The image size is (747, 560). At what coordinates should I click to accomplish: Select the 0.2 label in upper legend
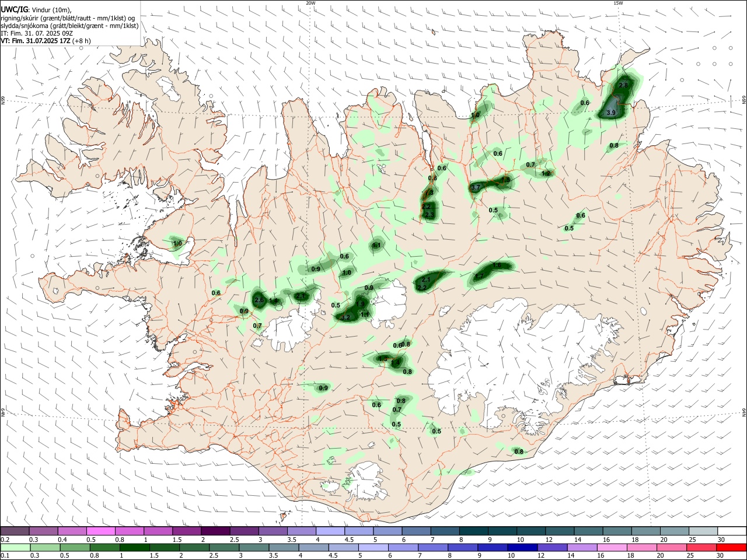tap(4, 540)
